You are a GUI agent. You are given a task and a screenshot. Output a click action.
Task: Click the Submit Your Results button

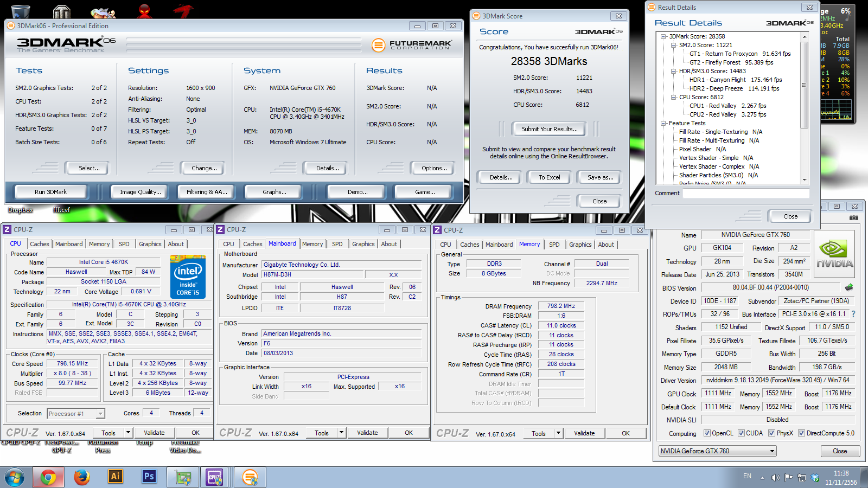550,129
